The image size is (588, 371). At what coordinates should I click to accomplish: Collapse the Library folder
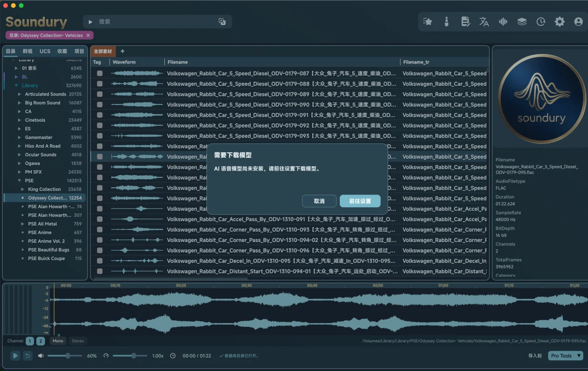(x=17, y=85)
